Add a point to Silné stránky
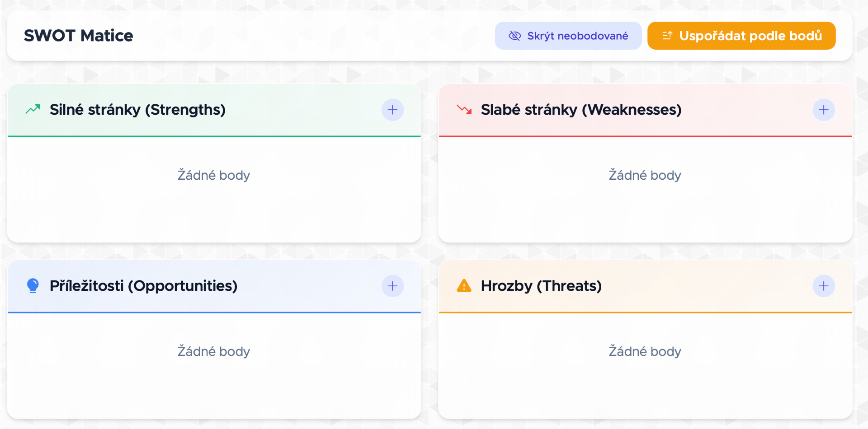 pos(392,110)
